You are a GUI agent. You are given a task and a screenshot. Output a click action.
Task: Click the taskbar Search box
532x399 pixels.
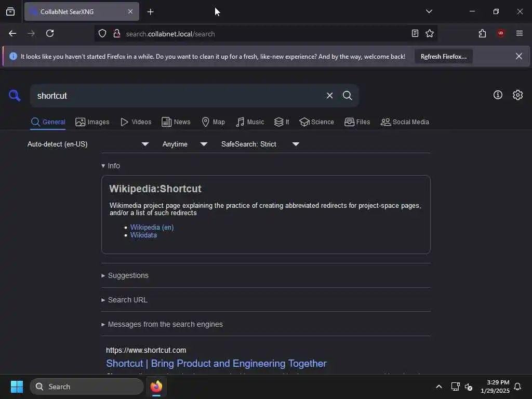(x=87, y=387)
